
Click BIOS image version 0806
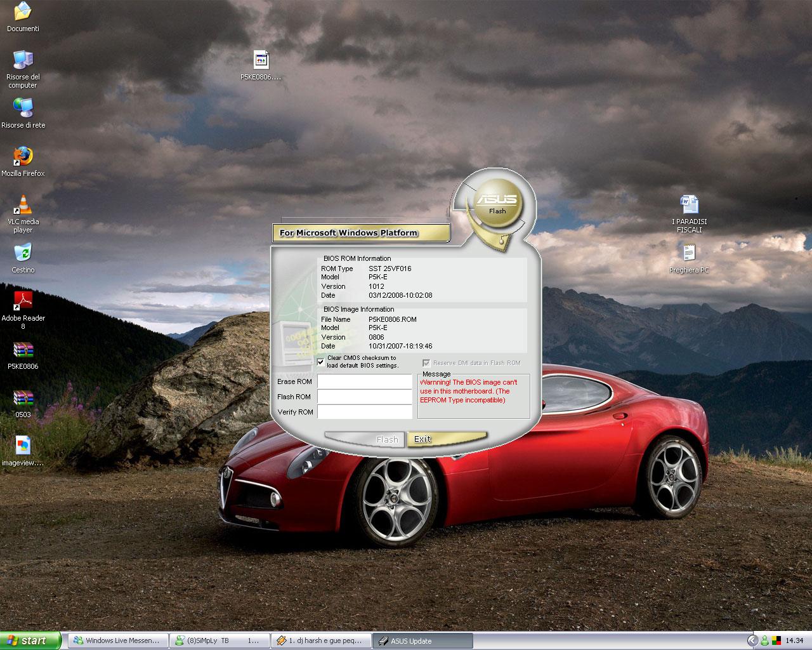point(376,337)
